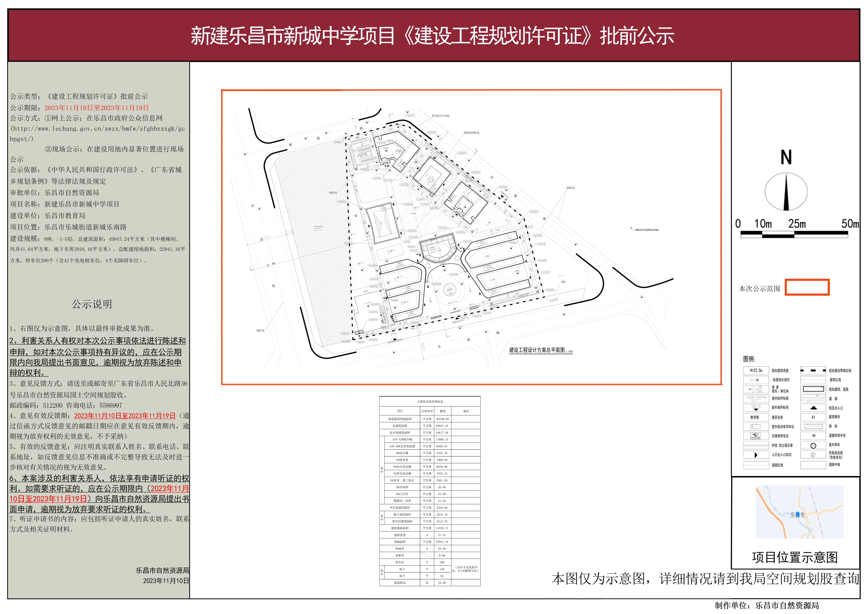Click the 容积率 0.68 table value
Screen dimensions: 868x614
tap(442, 555)
